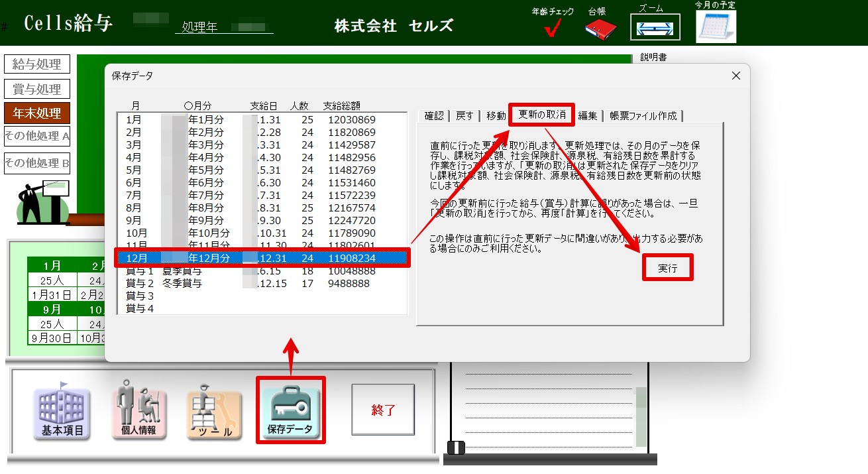Open the 今月の予定 calendar icon
The height and width of the screenshot is (474, 868).
tap(716, 27)
